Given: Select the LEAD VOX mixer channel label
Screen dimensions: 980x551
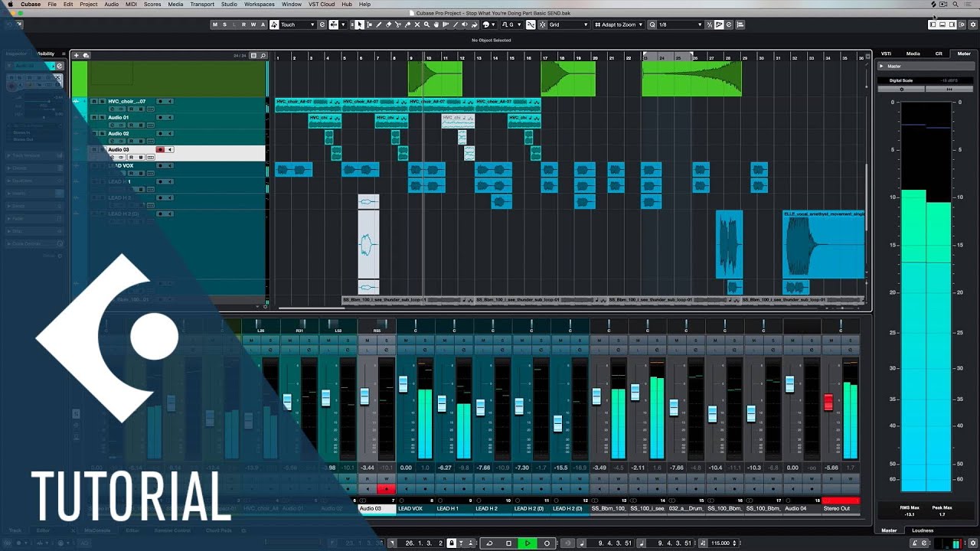Looking at the screenshot, I should [416, 508].
